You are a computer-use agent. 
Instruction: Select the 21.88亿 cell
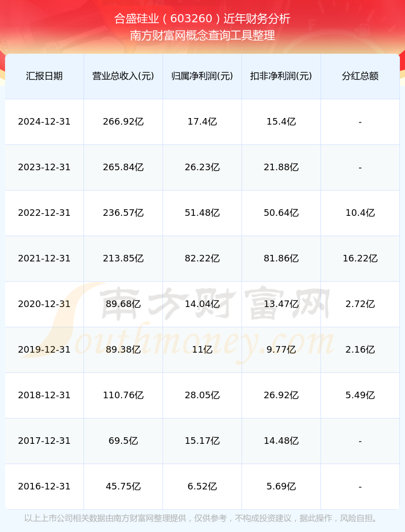[x=281, y=167]
